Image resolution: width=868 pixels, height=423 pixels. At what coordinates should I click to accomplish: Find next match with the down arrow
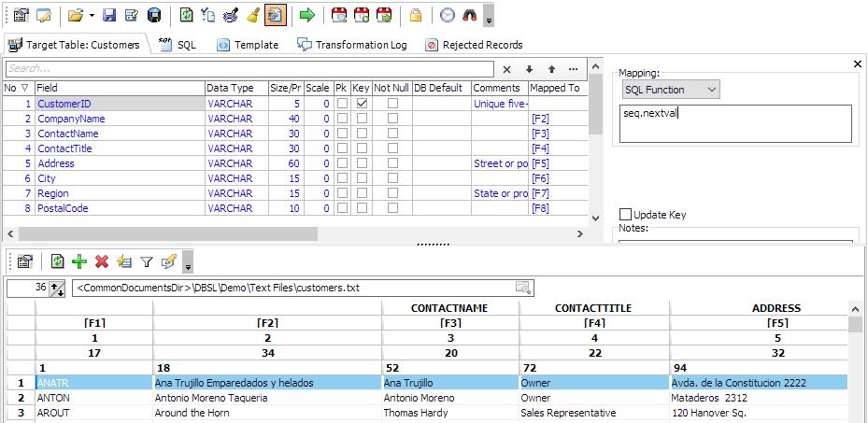(x=529, y=69)
